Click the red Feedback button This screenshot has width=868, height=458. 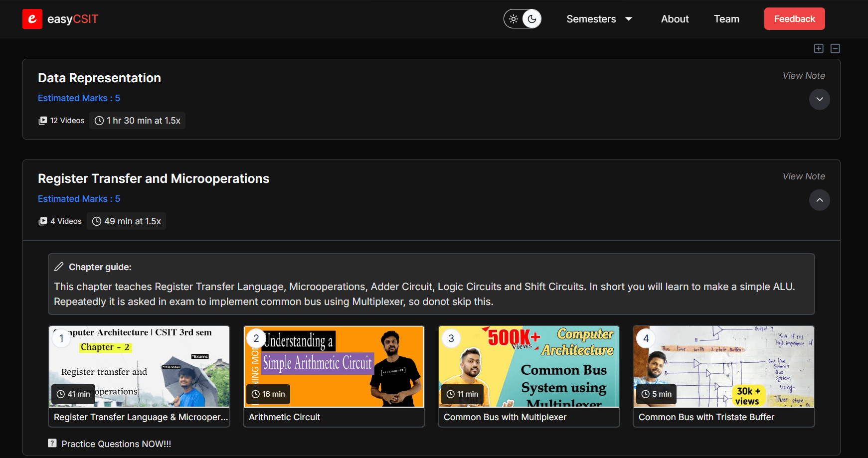pyautogui.click(x=794, y=19)
